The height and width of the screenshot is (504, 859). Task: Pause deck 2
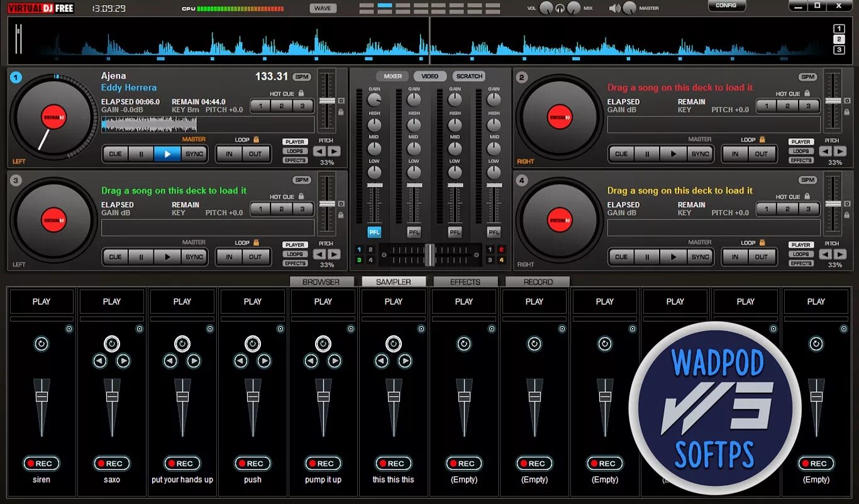coord(647,153)
